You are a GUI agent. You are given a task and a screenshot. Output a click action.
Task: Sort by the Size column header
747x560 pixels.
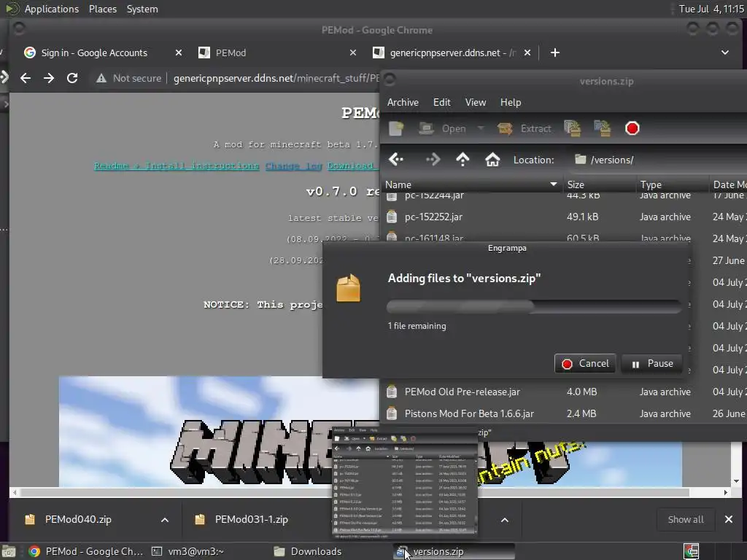[x=600, y=184]
